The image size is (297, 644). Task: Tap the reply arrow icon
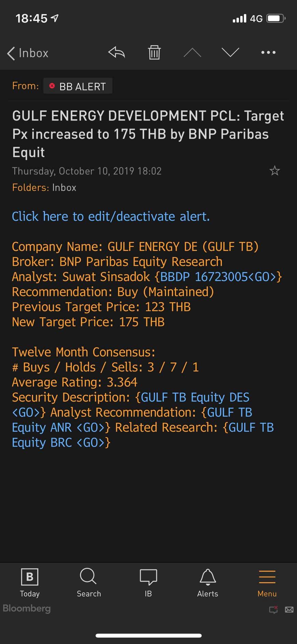(117, 53)
